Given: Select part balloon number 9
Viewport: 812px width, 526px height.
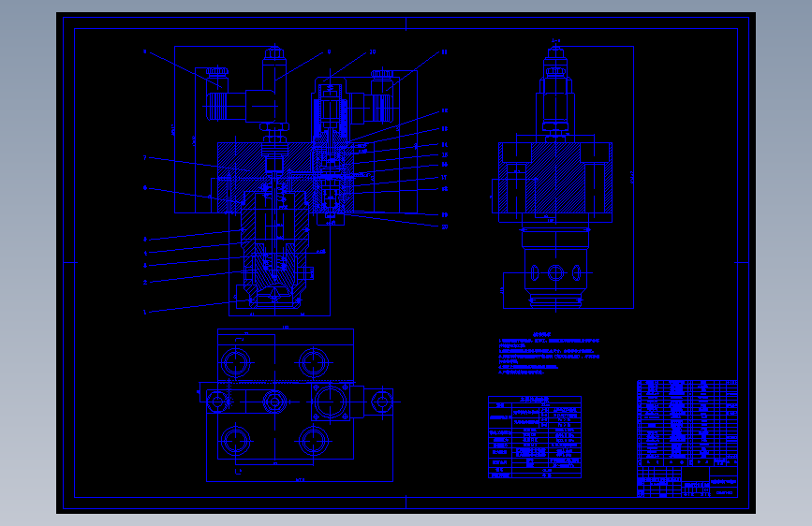Looking at the screenshot, I should (329, 51).
